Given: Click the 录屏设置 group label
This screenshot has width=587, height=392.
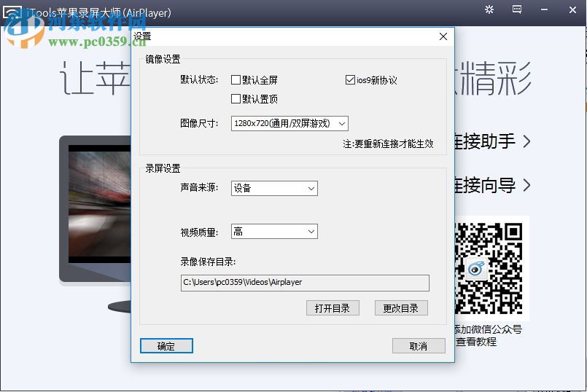Looking at the screenshot, I should coord(163,168).
